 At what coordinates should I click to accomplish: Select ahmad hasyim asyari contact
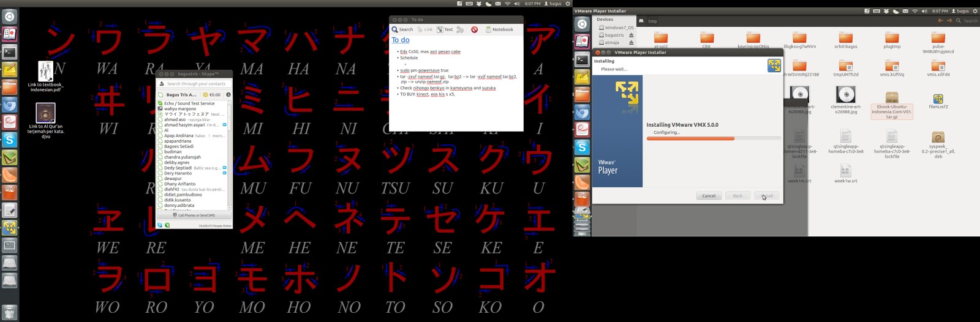click(x=192, y=125)
